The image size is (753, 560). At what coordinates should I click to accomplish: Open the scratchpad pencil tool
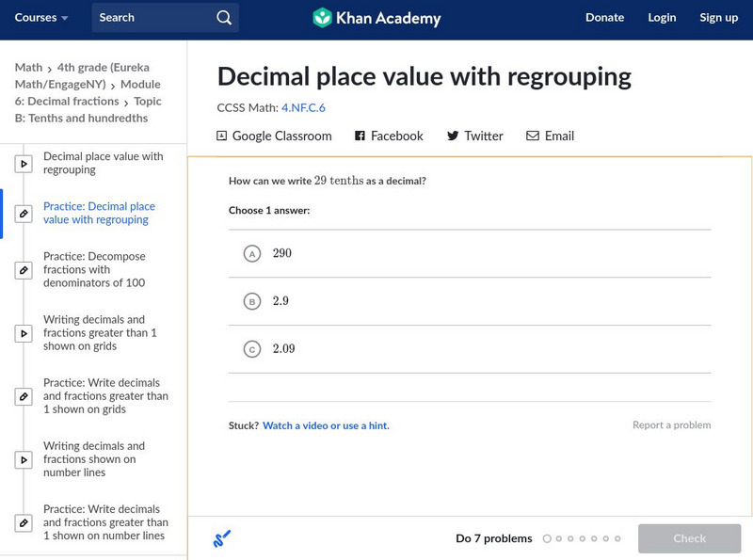click(221, 539)
